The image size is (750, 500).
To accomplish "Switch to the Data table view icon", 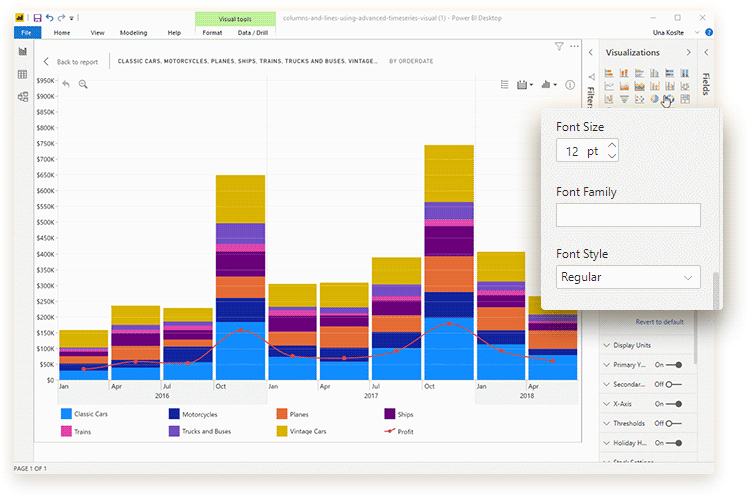I will point(22,75).
